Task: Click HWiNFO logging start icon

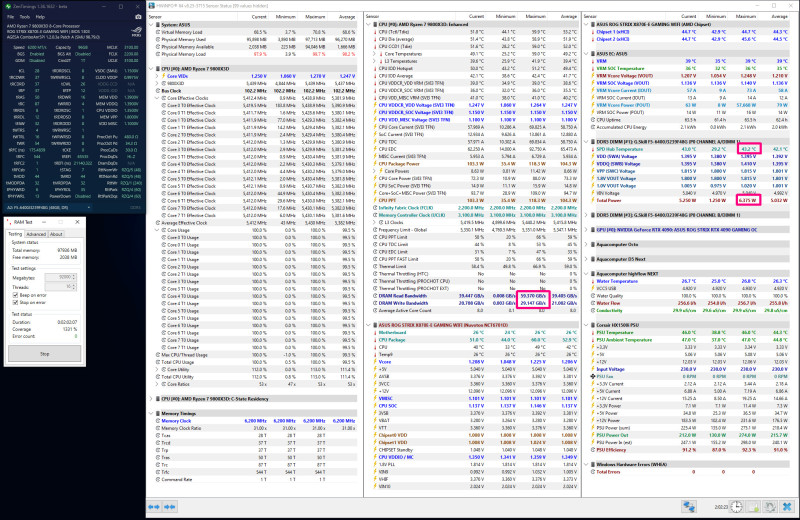Action: 754,507
